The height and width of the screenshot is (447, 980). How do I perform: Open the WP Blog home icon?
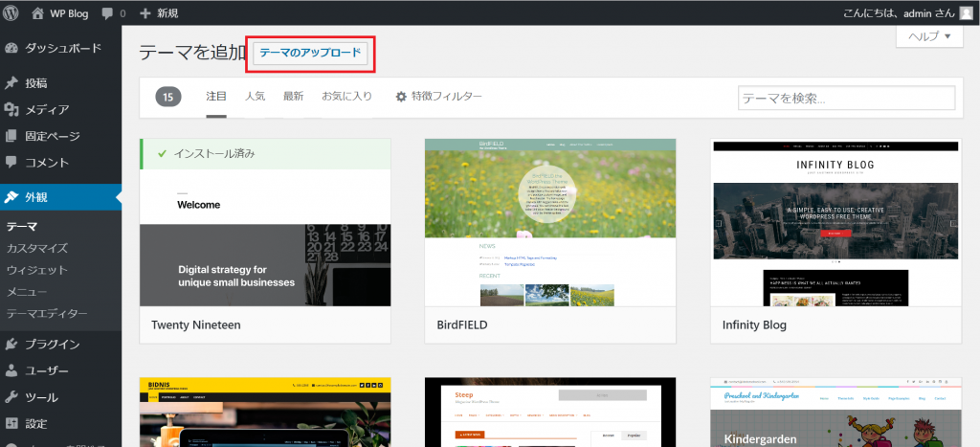tap(38, 13)
